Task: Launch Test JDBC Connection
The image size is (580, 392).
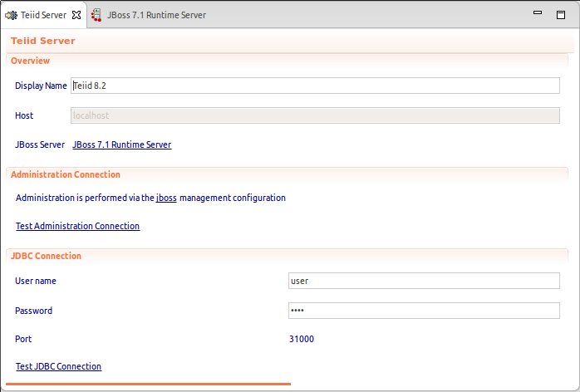Action: (58, 366)
